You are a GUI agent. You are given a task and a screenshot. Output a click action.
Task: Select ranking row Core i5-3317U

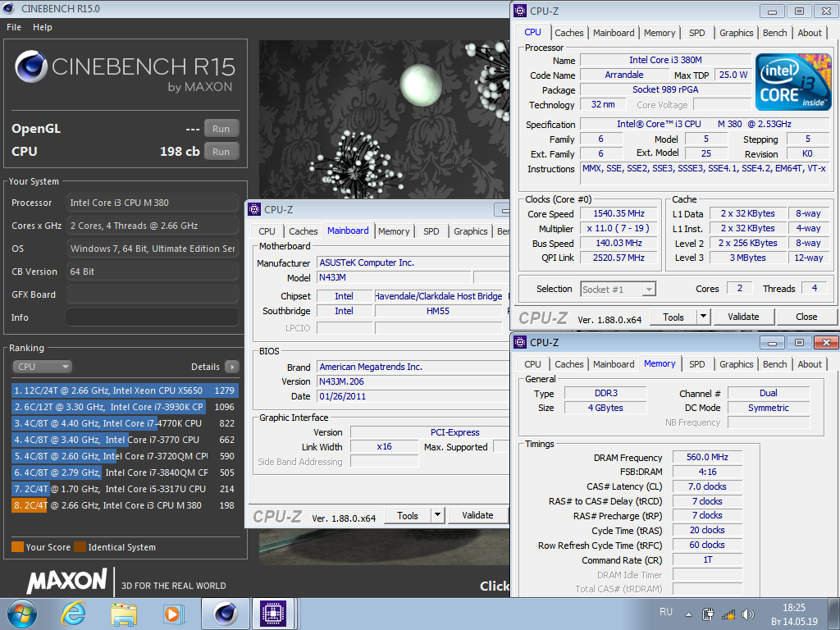(x=125, y=489)
